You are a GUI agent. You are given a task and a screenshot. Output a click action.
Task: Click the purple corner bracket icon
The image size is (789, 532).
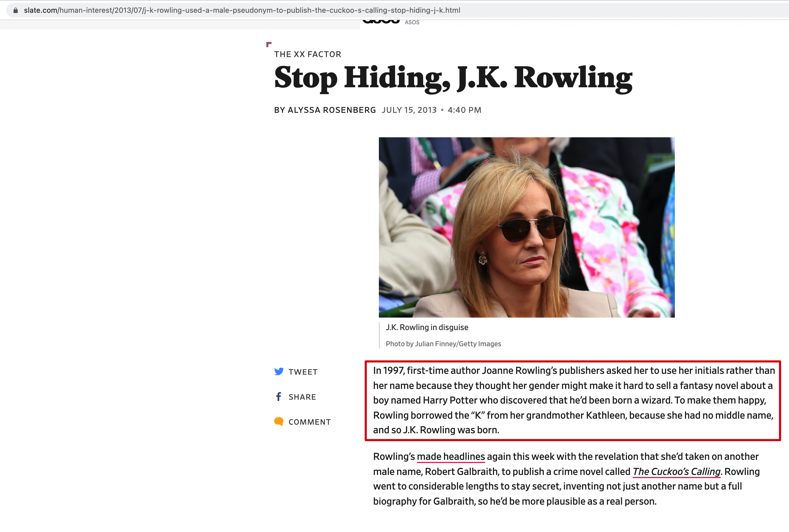(269, 44)
